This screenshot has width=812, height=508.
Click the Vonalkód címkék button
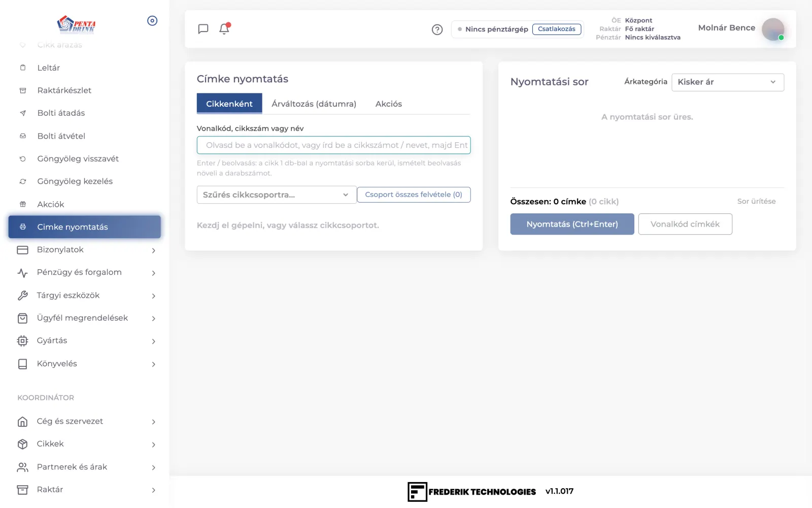pos(685,224)
